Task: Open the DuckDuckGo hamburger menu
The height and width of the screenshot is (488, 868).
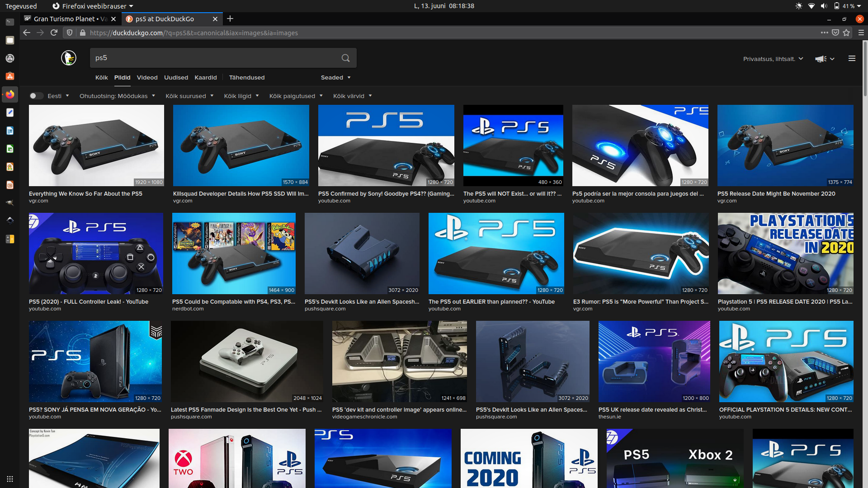Action: (852, 58)
